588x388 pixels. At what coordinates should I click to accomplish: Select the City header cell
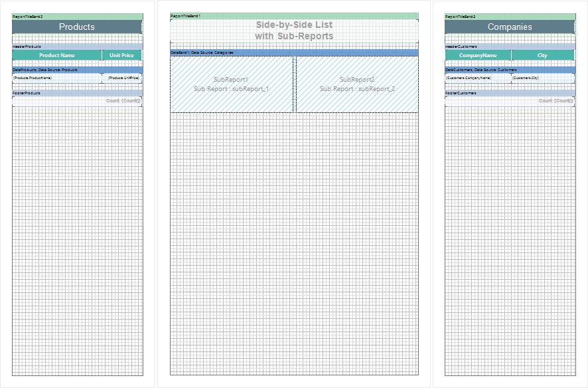click(x=542, y=55)
